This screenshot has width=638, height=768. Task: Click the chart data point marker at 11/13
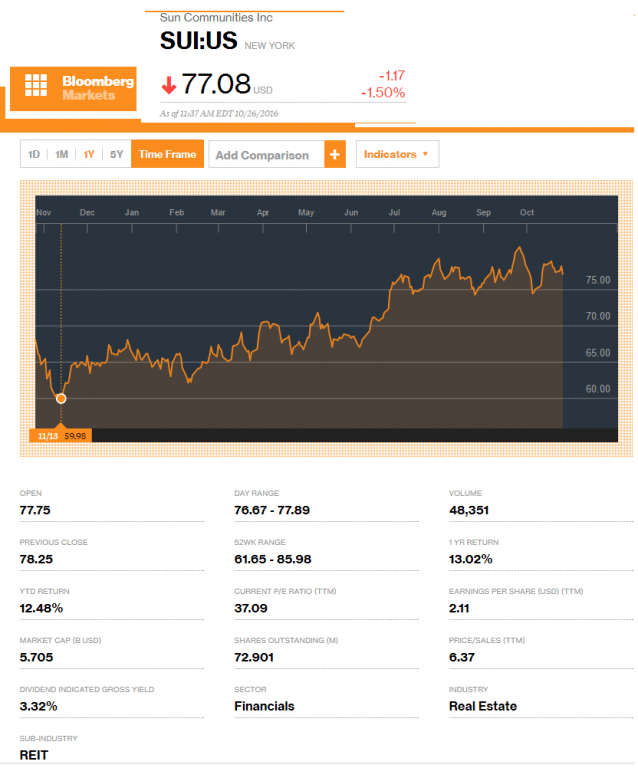[61, 399]
